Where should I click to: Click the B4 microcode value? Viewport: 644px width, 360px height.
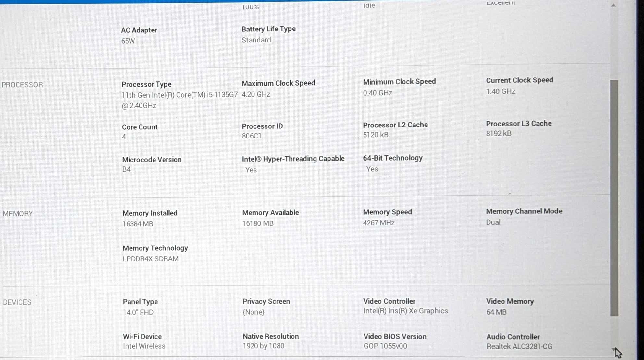[x=126, y=169]
